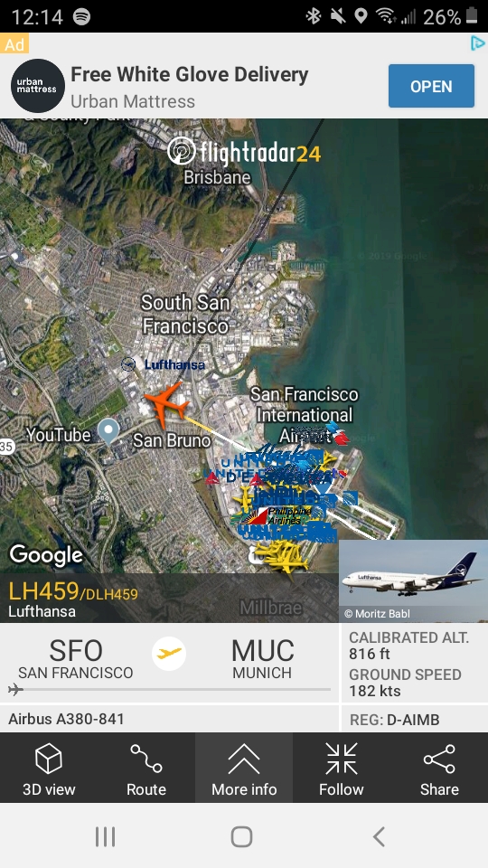488x868 pixels.
Task: Tap the YouTube location pin on the map
Action: [x=108, y=432]
